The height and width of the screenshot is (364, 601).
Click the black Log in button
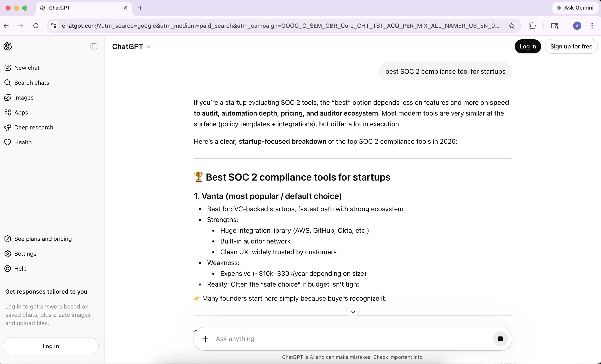coord(528,47)
